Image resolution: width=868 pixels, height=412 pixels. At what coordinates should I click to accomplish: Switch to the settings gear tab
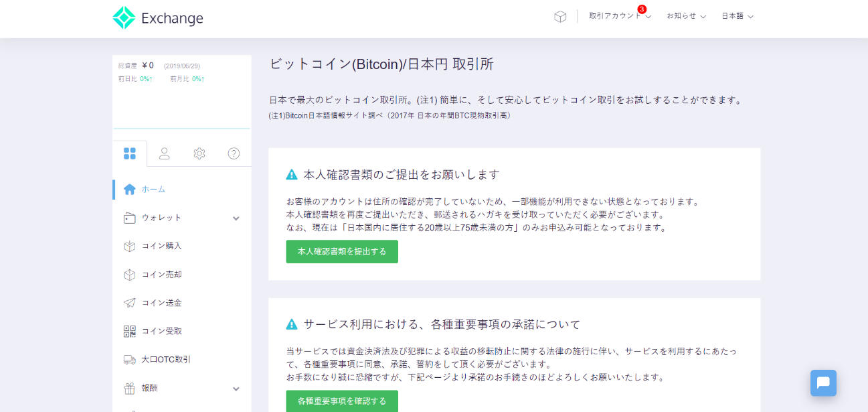click(x=199, y=153)
